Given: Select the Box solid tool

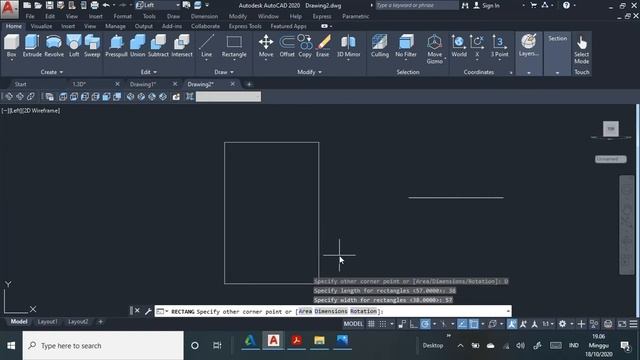Looking at the screenshot, I should (x=11, y=46).
